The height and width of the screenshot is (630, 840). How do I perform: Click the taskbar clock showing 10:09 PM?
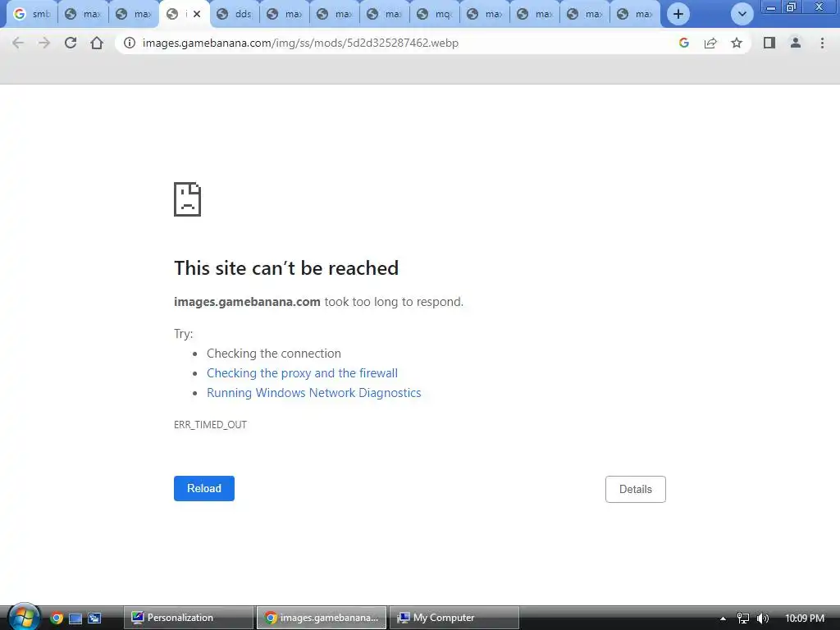(805, 619)
